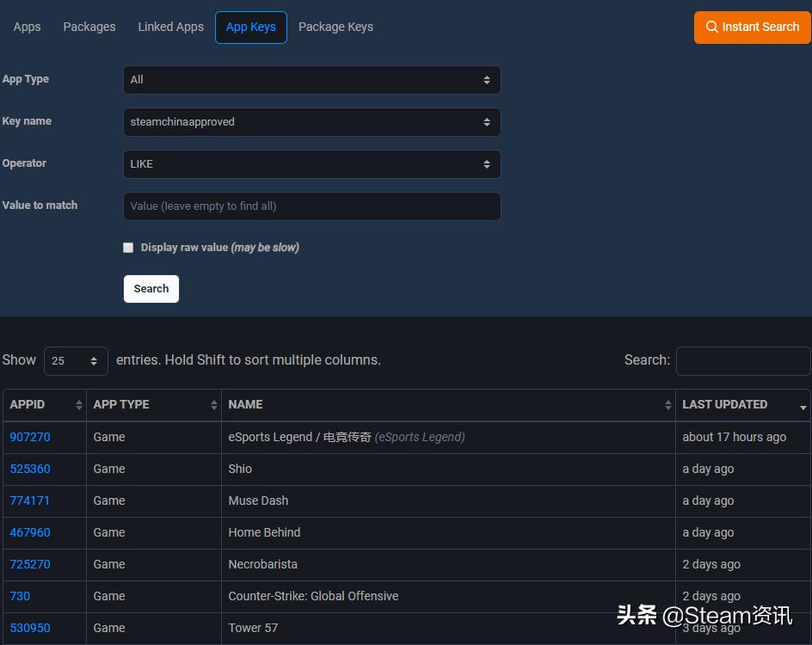Open appid 730 for Counter-Strike
This screenshot has width=812, height=645.
pyautogui.click(x=20, y=596)
